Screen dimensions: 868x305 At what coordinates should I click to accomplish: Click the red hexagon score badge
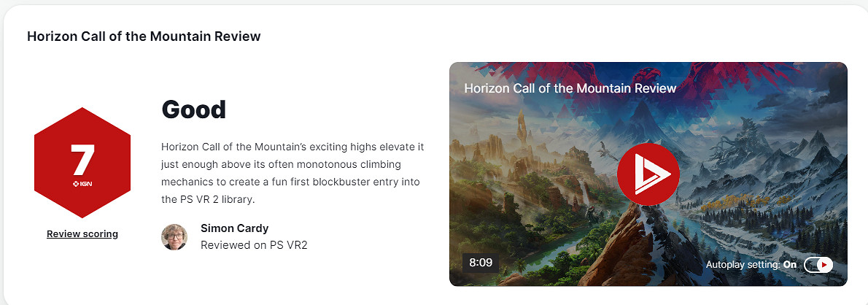tap(82, 163)
